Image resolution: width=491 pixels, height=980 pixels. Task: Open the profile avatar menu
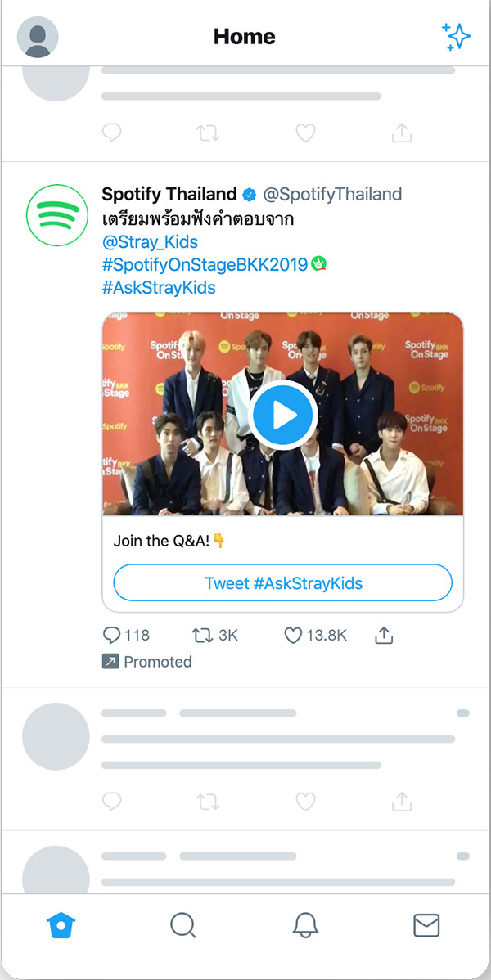pos(38,37)
